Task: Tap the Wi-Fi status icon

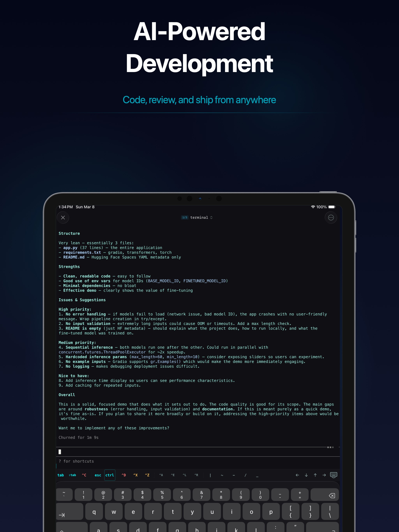Action: [x=313, y=207]
